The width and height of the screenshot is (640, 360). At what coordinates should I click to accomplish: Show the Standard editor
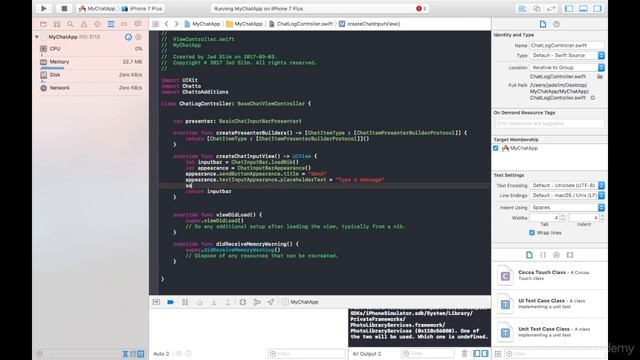coord(522,9)
